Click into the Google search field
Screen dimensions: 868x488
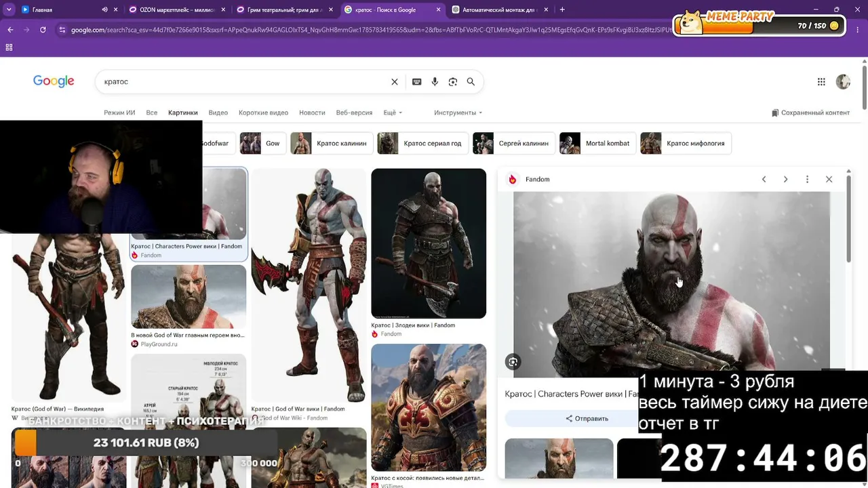244,82
